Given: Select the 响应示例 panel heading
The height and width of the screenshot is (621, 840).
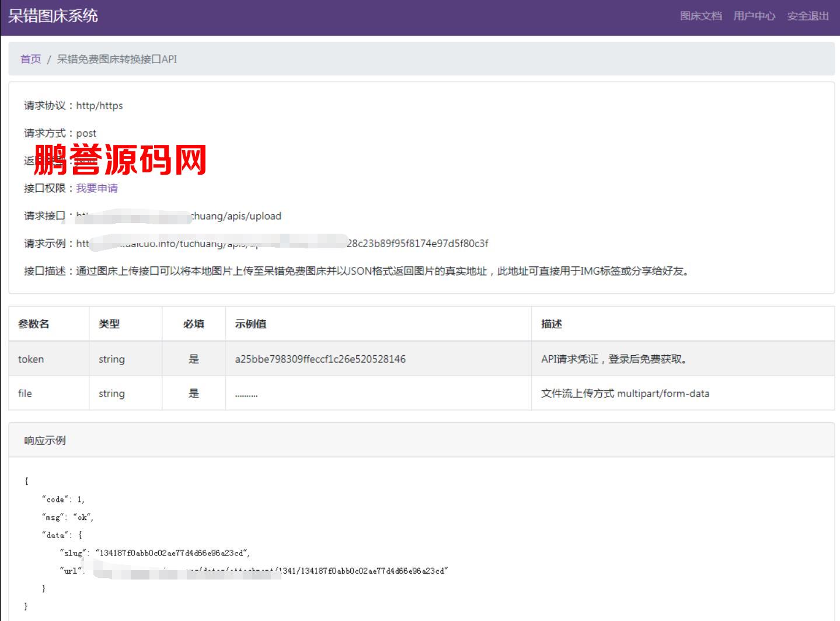Looking at the screenshot, I should pos(45,440).
